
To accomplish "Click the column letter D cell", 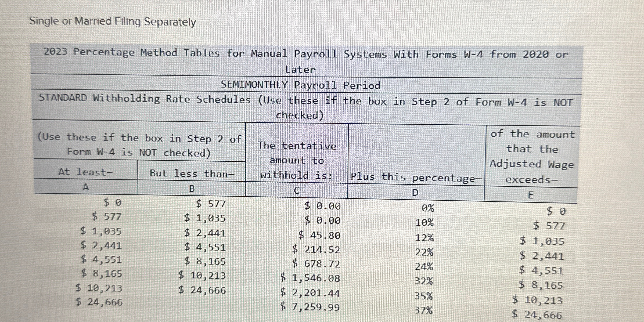I will (x=415, y=193).
